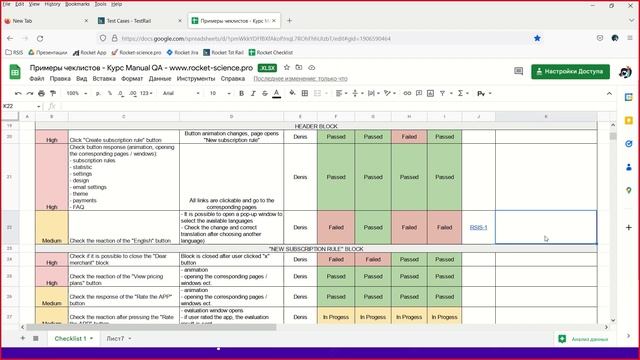Image resolution: width=640 pixels, height=360 pixels.
Task: Open the Правка menu
Action: pyautogui.click(x=60, y=78)
